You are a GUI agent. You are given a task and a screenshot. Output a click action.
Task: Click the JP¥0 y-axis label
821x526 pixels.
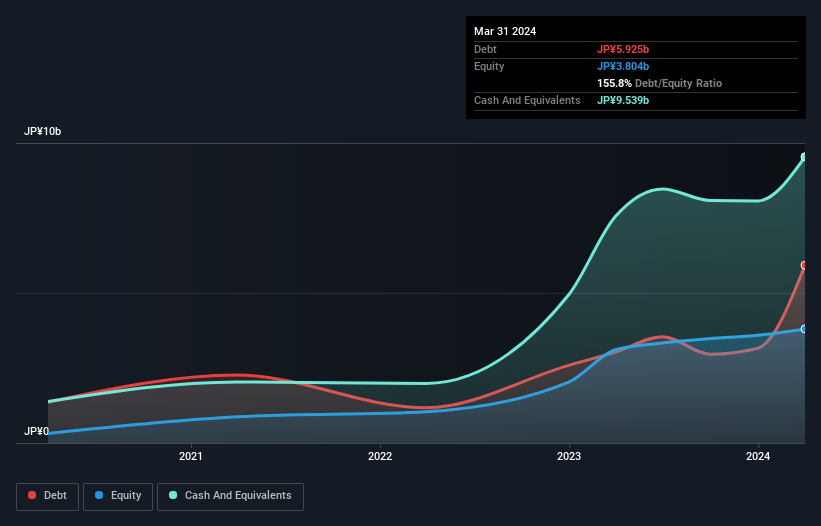[x=36, y=431]
